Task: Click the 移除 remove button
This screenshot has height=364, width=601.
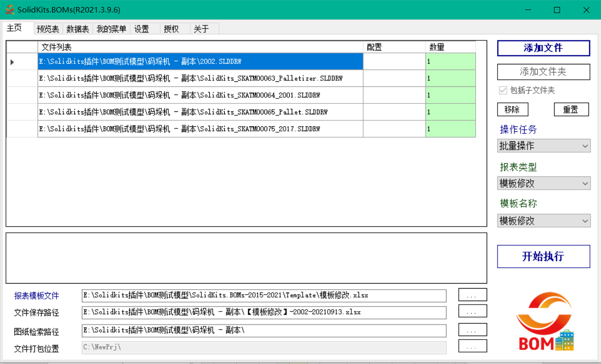Action: coord(513,109)
